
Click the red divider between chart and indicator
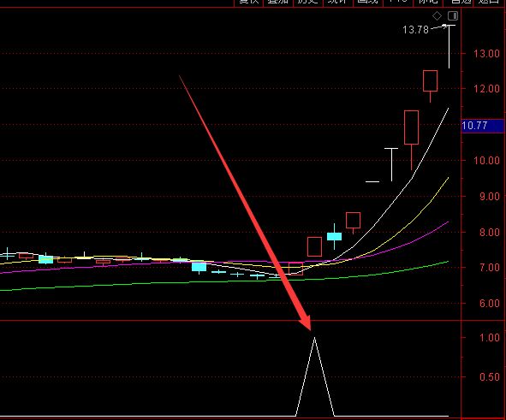tap(230, 321)
